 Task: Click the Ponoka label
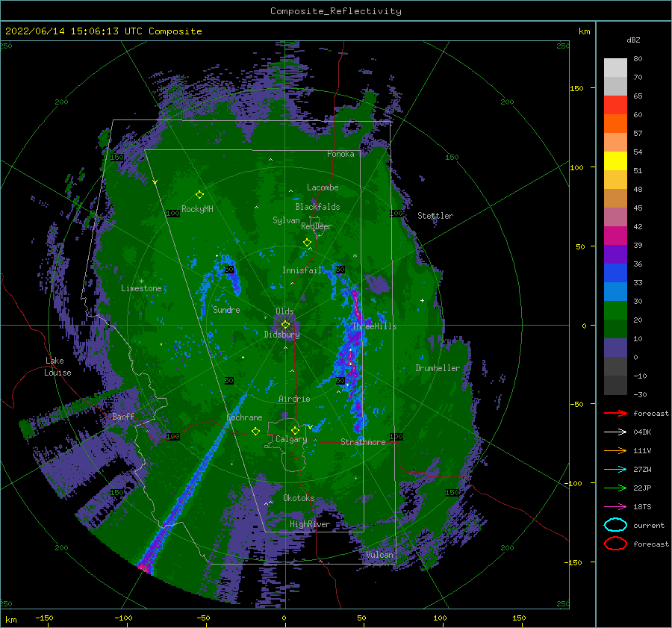tap(340, 154)
